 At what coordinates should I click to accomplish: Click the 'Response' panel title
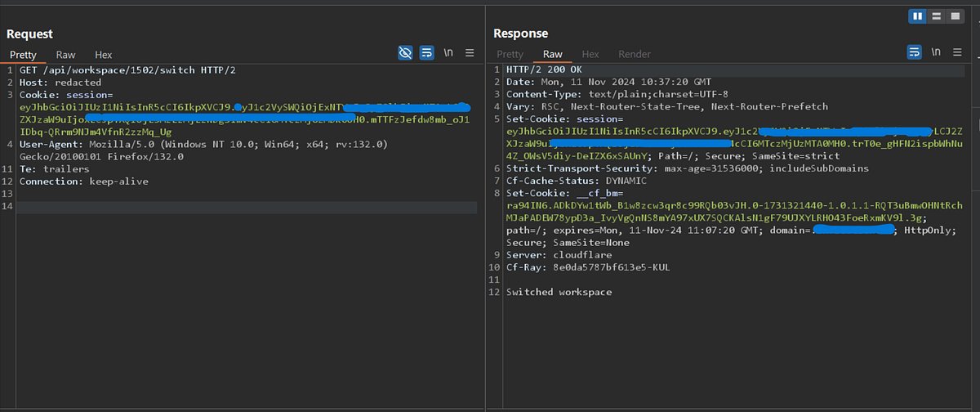pyautogui.click(x=521, y=34)
